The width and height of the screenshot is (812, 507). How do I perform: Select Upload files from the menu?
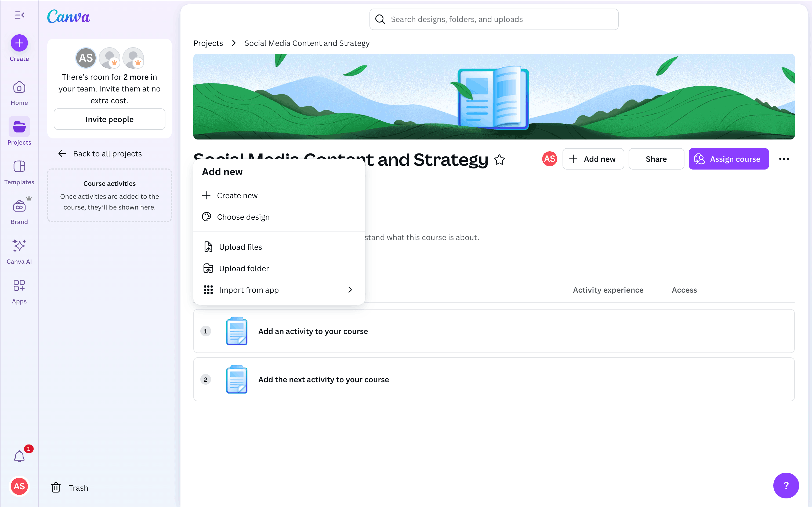coord(240,247)
